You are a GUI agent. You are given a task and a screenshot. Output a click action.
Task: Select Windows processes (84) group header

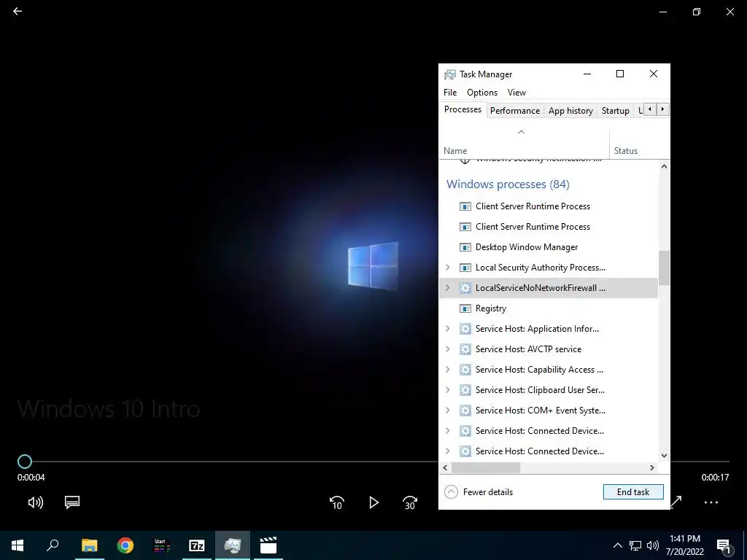[508, 184]
